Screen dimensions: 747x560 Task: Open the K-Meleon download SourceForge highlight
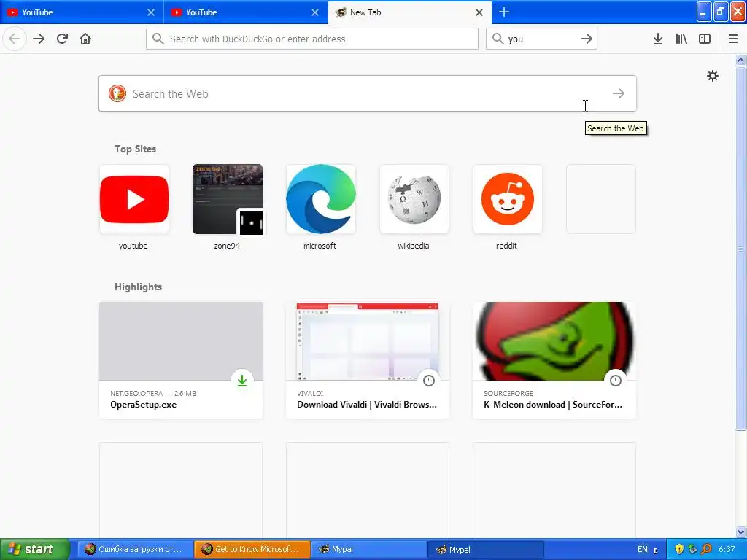(x=554, y=360)
